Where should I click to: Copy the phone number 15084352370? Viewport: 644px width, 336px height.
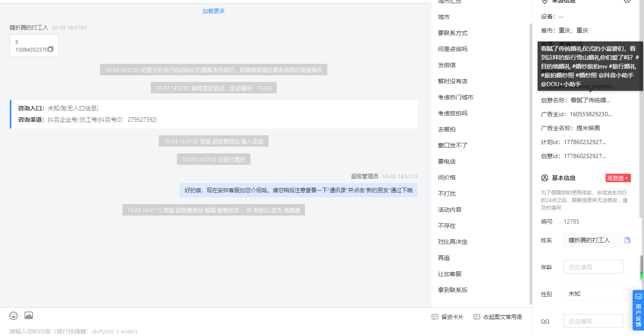(51, 49)
